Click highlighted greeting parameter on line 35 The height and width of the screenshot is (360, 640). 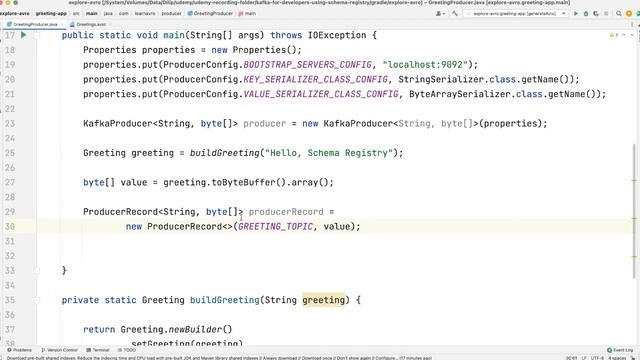click(324, 300)
